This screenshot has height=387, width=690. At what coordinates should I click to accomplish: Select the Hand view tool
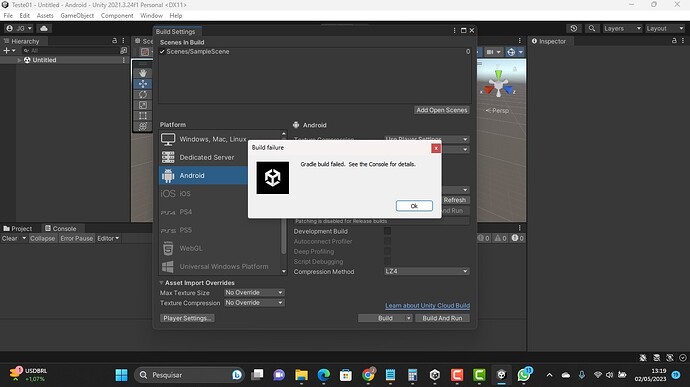(143, 73)
